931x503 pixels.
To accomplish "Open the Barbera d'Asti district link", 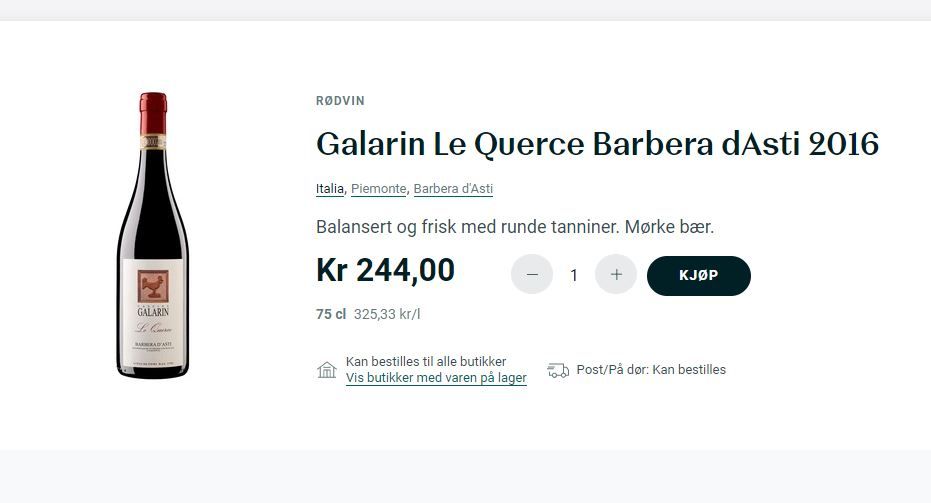I will click(x=453, y=189).
